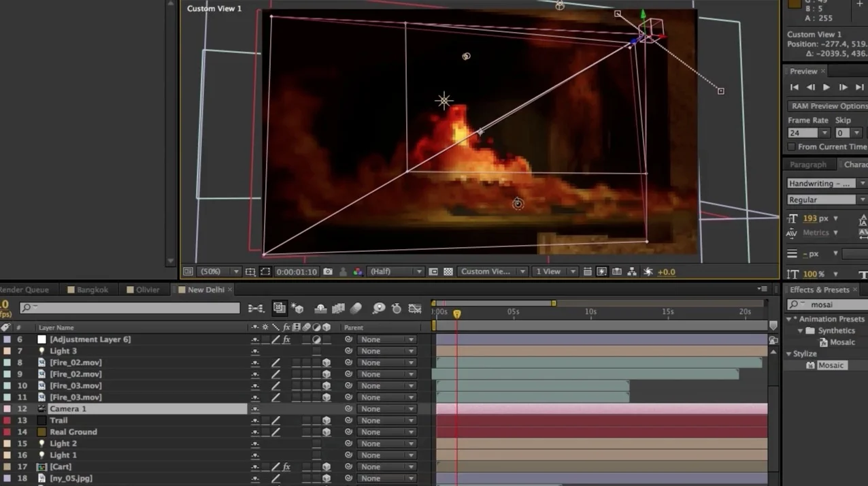Viewport: 868px width, 486px height.
Task: Click RAM Preview Options button
Action: pyautogui.click(x=828, y=106)
